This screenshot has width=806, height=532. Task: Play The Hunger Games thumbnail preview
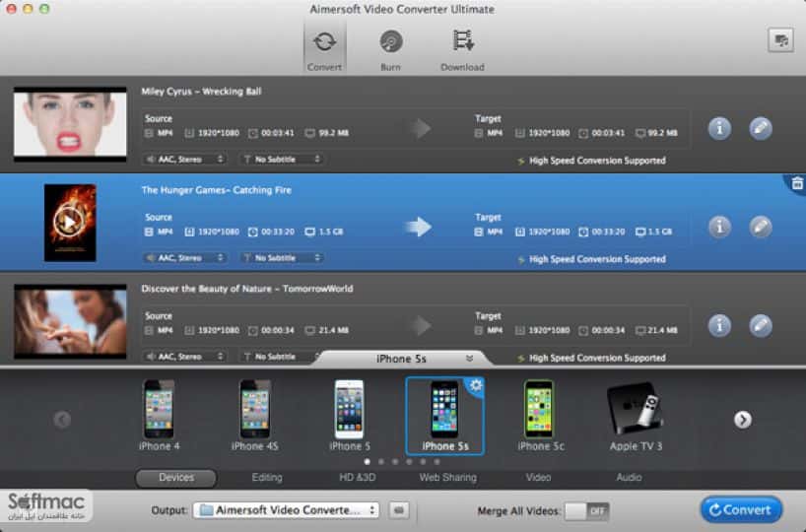pyautogui.click(x=69, y=223)
